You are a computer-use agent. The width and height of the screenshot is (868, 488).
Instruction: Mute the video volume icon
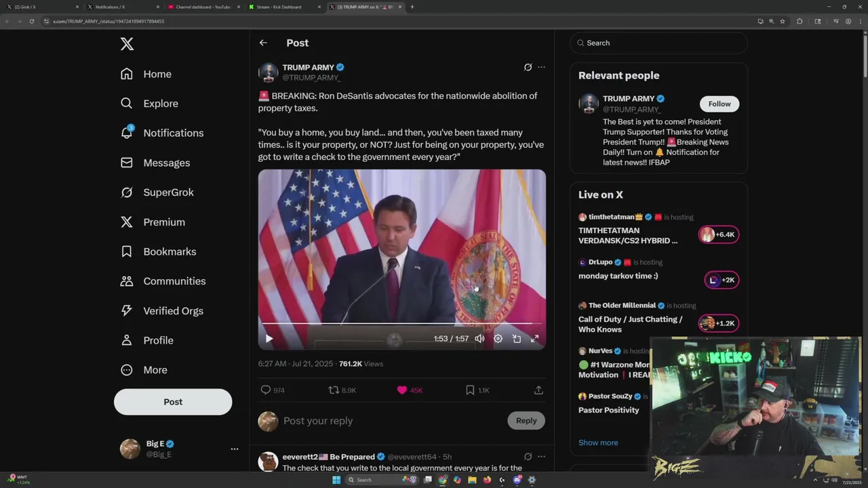479,339
